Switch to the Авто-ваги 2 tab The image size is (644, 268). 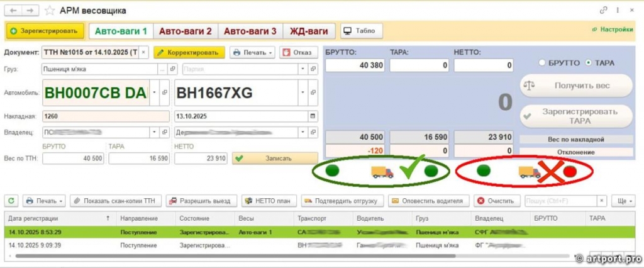pyautogui.click(x=185, y=31)
